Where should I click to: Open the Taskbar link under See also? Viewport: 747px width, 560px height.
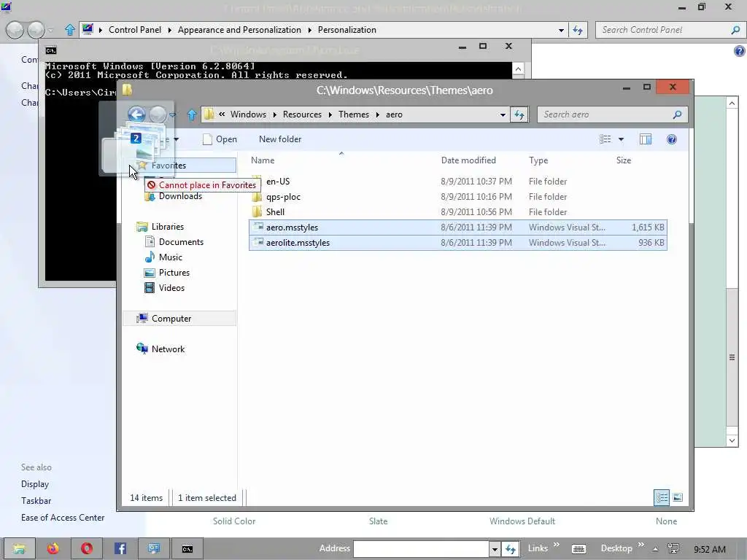coord(36,500)
